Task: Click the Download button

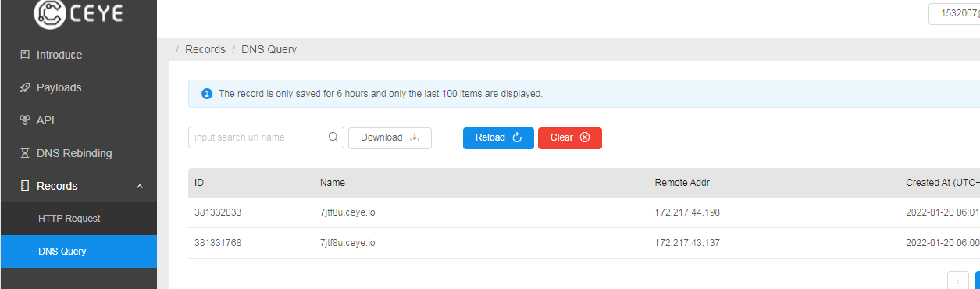Action: [390, 137]
